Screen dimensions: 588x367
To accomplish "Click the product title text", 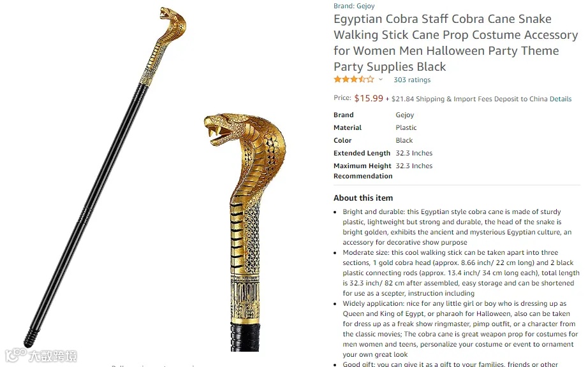I will (x=455, y=43).
